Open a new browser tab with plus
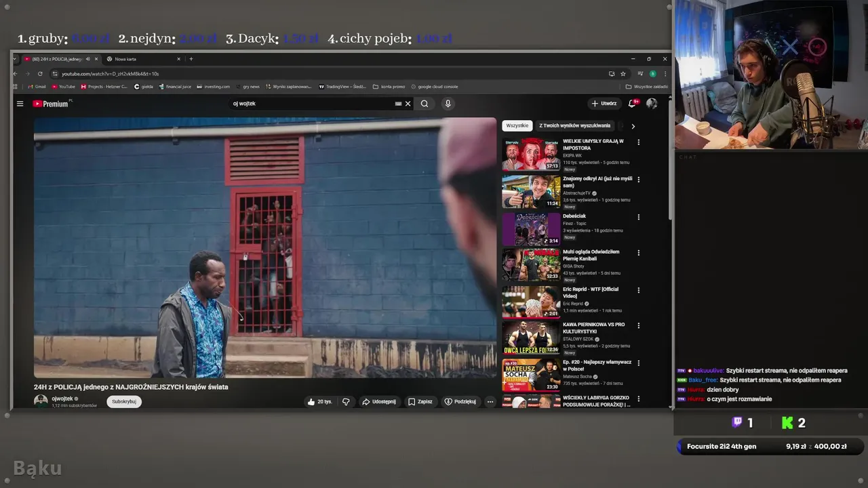 tap(191, 59)
